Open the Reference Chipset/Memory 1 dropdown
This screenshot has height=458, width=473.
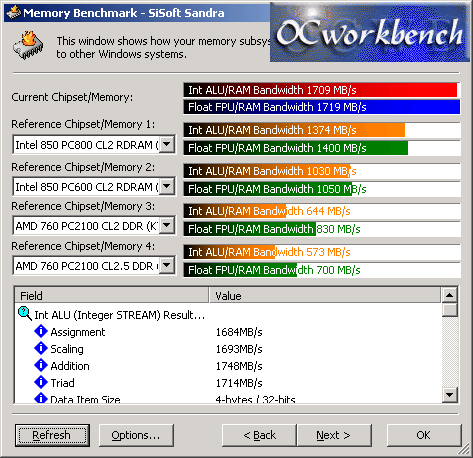(167, 144)
